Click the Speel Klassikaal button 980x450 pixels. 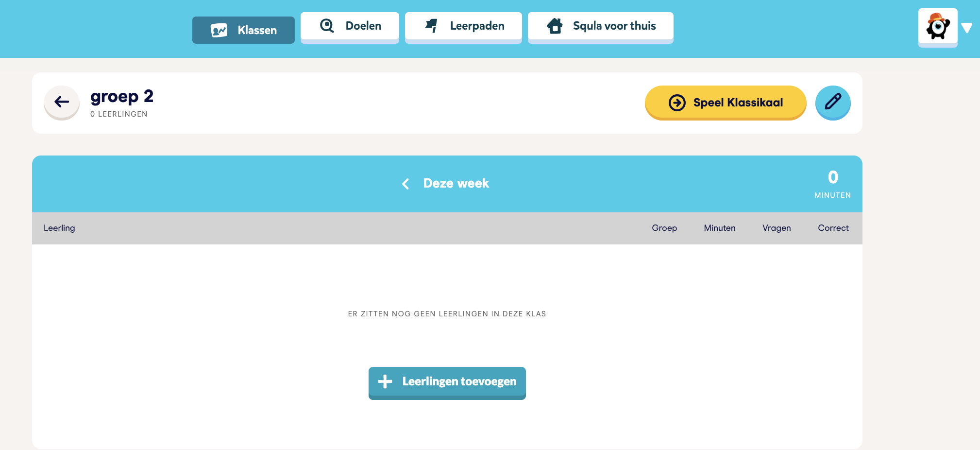coord(726,103)
